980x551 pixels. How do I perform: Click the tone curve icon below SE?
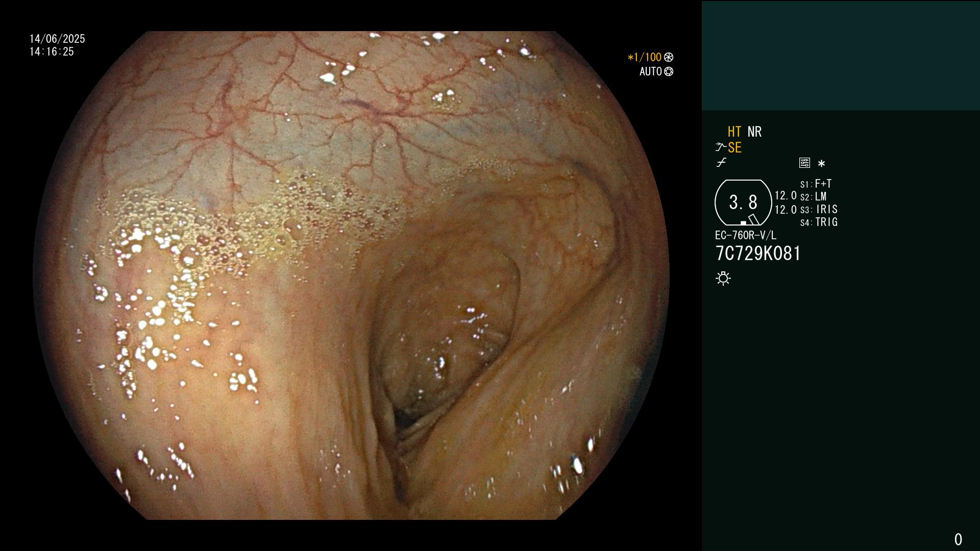point(721,163)
